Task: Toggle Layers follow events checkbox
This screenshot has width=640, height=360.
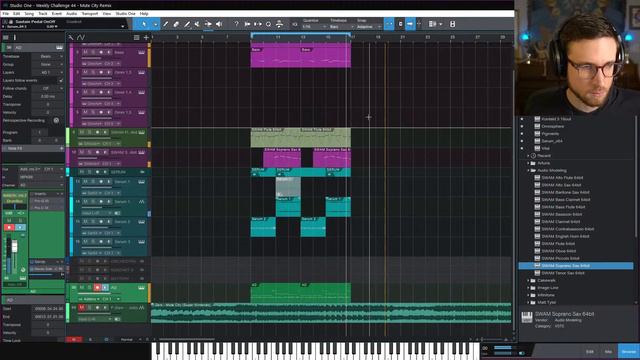Action: pyautogui.click(x=60, y=80)
